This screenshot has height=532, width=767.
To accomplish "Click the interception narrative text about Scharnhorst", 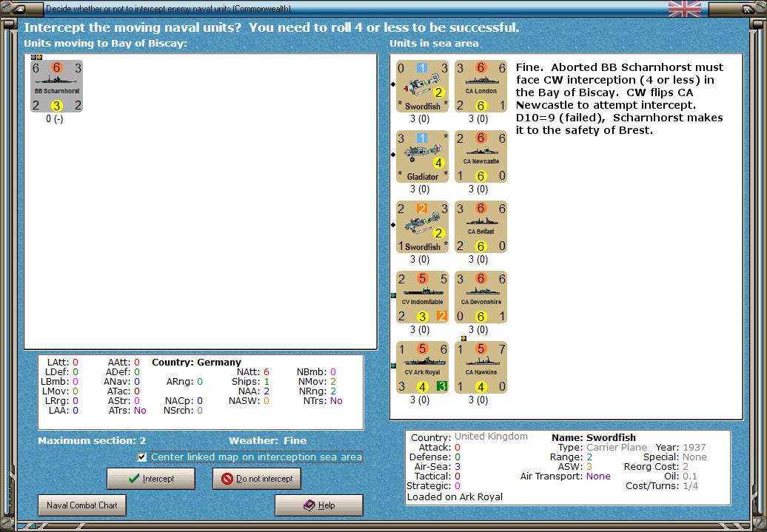I will pos(619,98).
